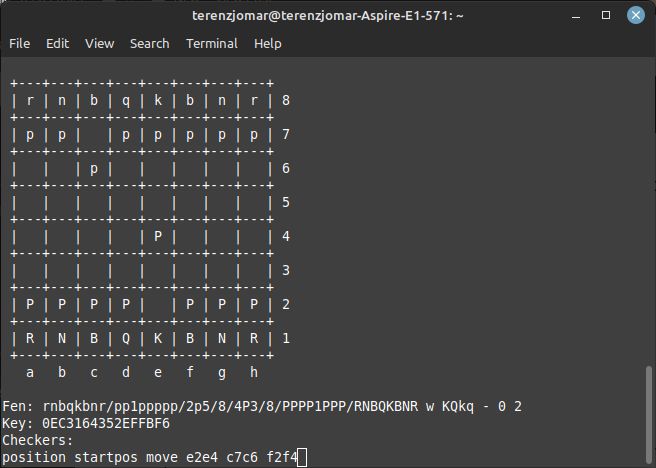Open the Help menu
The height and width of the screenshot is (468, 656).
(x=267, y=43)
